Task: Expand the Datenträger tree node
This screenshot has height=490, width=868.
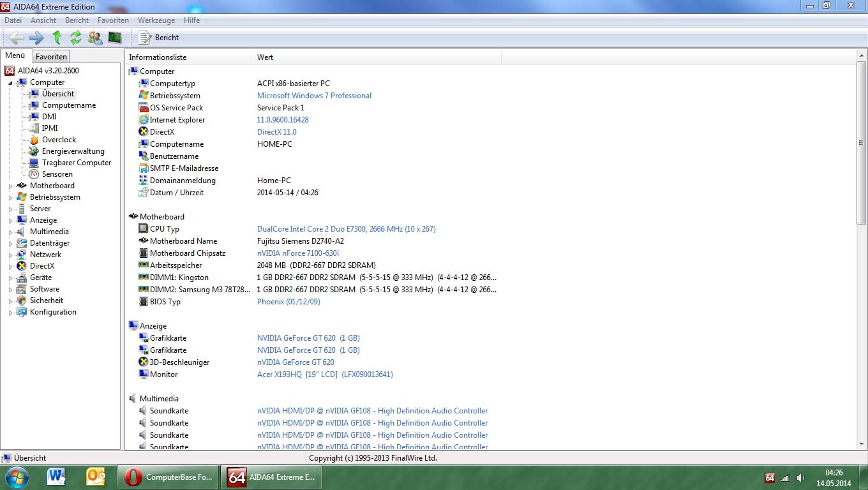Action: click(10, 244)
